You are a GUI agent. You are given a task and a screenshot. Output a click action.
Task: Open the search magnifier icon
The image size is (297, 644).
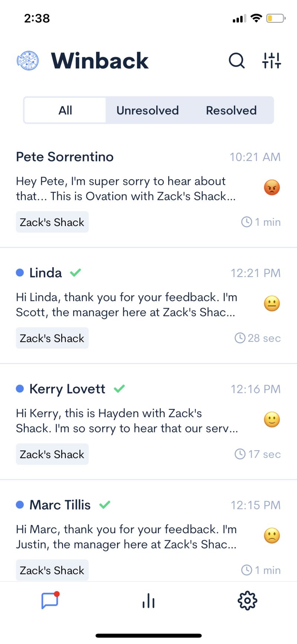pos(236,61)
